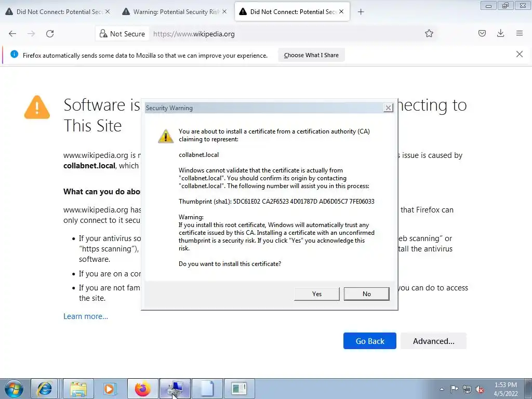
Task: Dismiss the Mozilla data notification bar
Action: coord(520,54)
